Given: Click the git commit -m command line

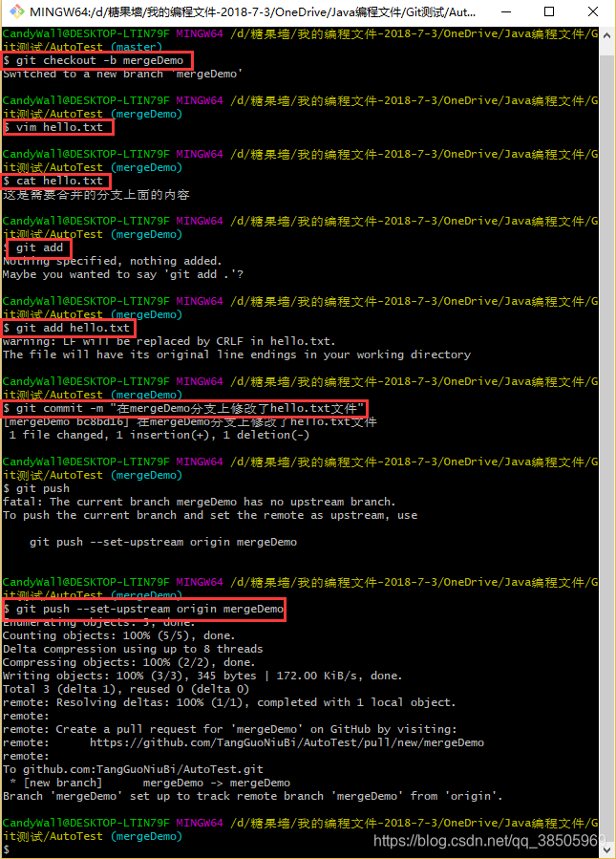Looking at the screenshot, I should [183, 408].
